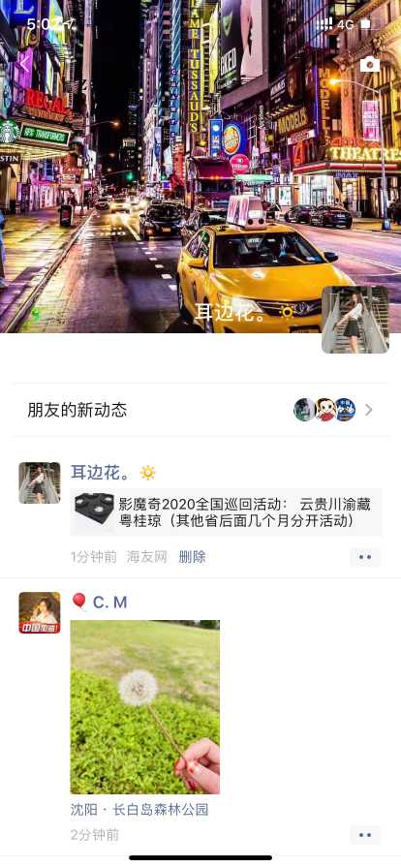Open the profile picture on cover photo
This screenshot has height=868, width=401.
355,320
